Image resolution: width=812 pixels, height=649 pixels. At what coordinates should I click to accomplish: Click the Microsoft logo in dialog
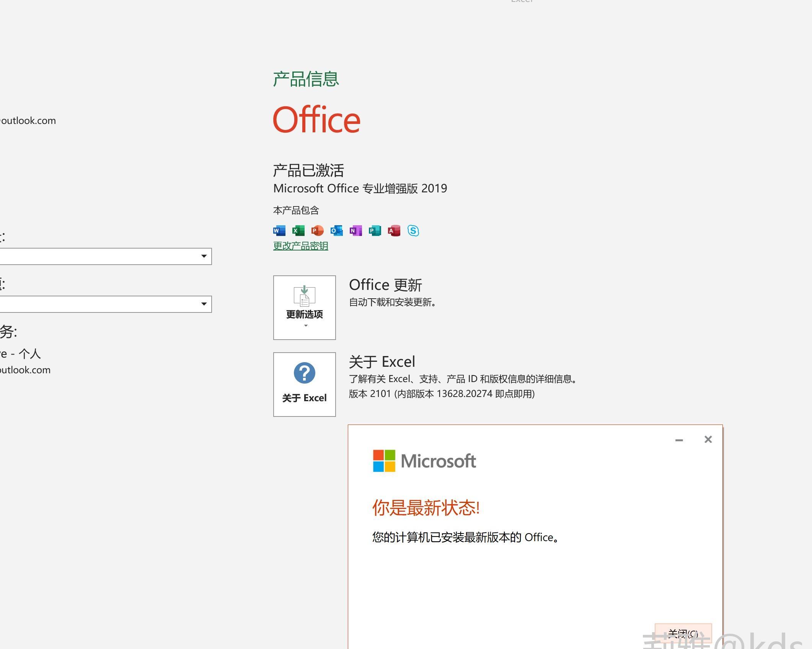click(425, 461)
